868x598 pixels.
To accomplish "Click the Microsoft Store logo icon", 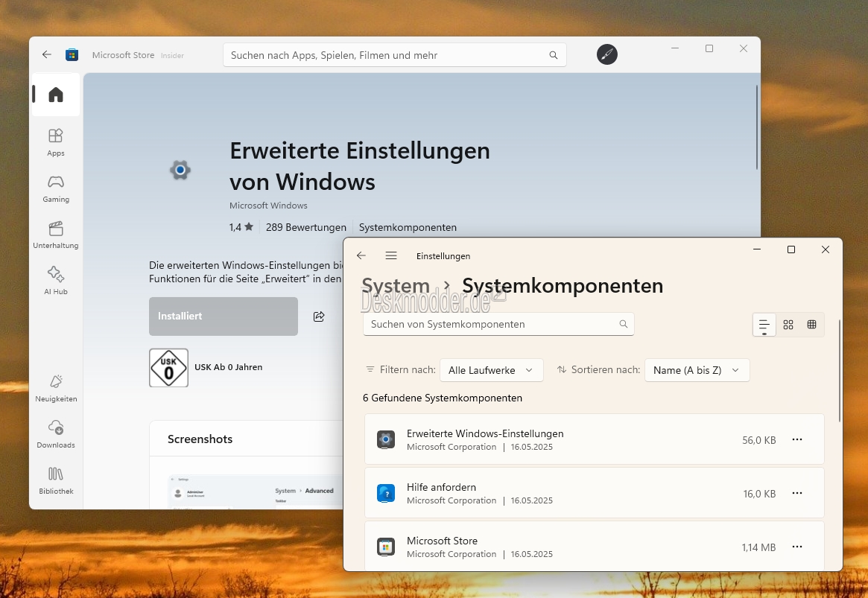I will pyautogui.click(x=72, y=55).
